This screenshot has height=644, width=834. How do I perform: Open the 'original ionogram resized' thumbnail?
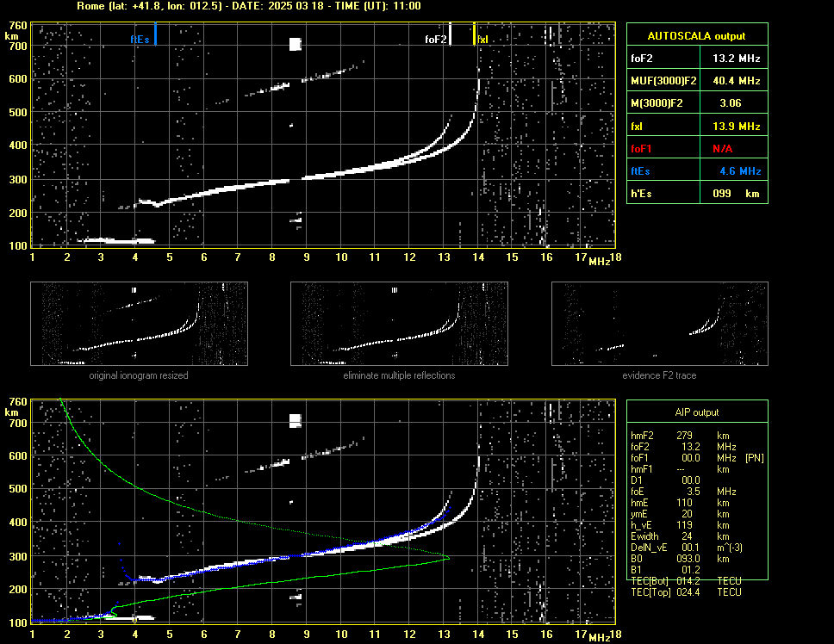[x=139, y=324]
